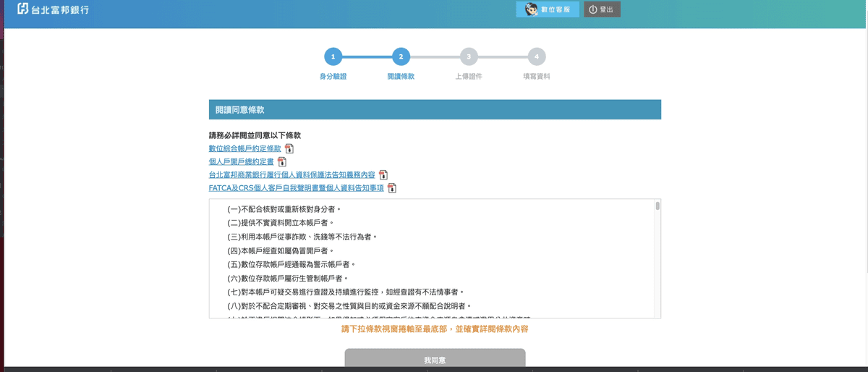Click the Taipei Fubon Bank logo

(54, 10)
